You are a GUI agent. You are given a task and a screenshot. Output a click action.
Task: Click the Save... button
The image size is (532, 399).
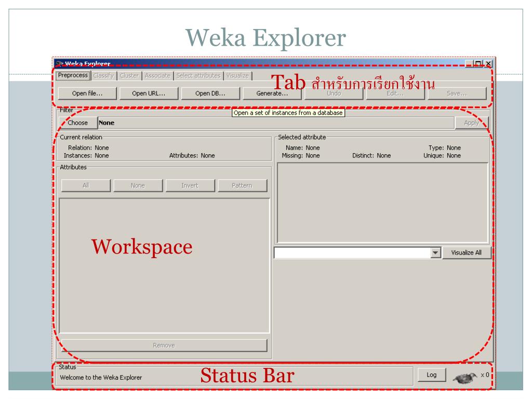coord(457,94)
